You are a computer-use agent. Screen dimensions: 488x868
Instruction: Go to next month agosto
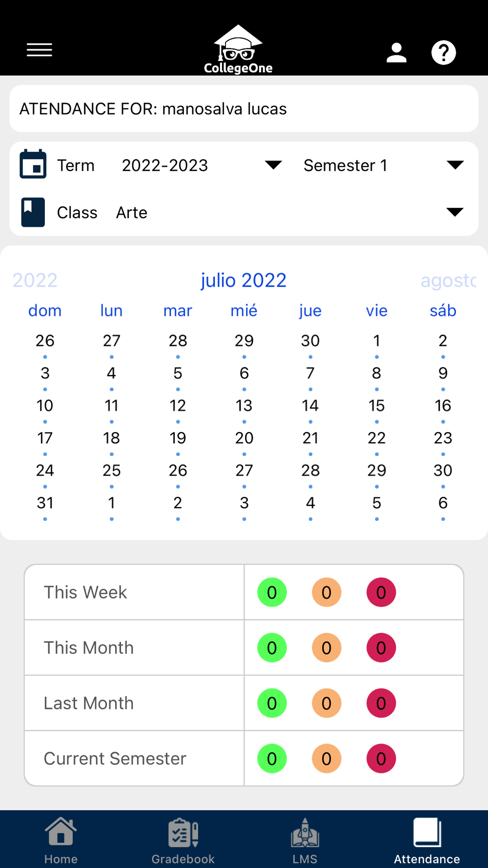point(448,280)
